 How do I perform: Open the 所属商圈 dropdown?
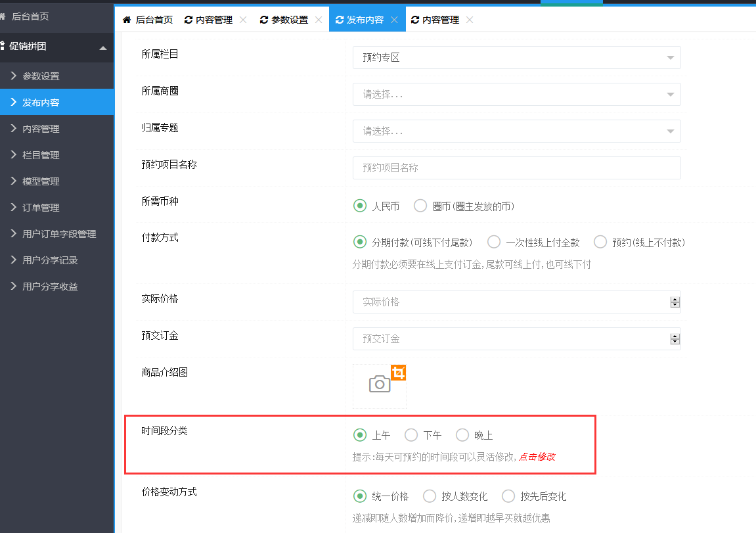point(516,95)
